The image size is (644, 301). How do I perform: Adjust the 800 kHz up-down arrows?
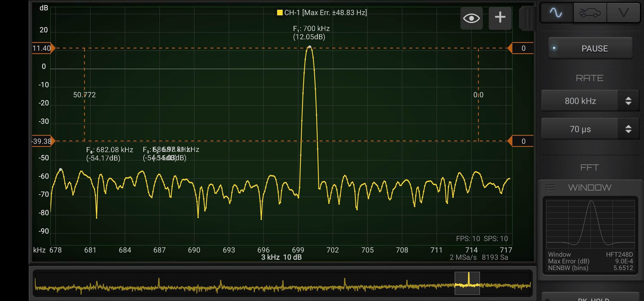628,101
